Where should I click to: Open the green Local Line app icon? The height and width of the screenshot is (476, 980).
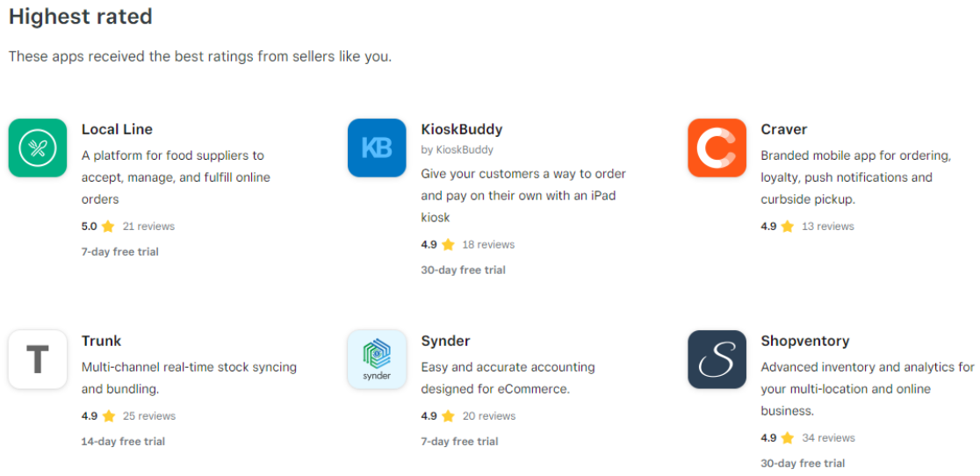[x=38, y=148]
